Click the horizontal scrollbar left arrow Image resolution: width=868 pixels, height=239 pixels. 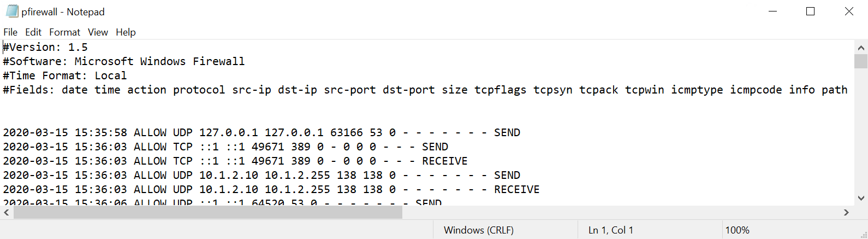[7, 213]
